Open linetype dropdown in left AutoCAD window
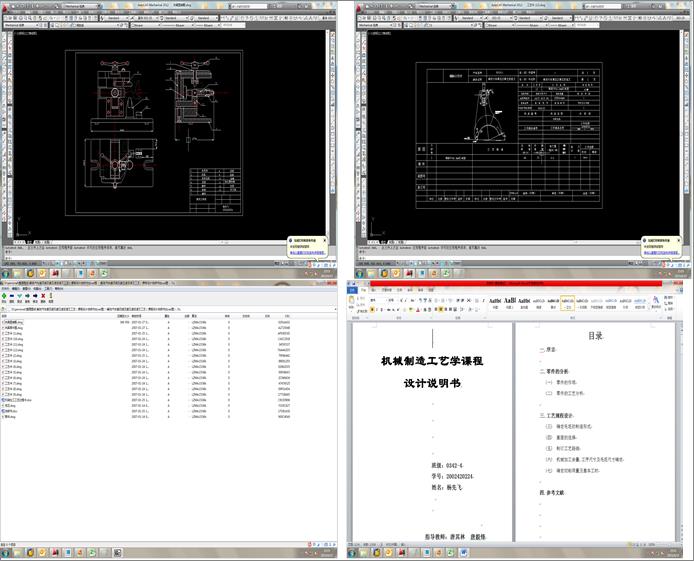 [x=177, y=25]
